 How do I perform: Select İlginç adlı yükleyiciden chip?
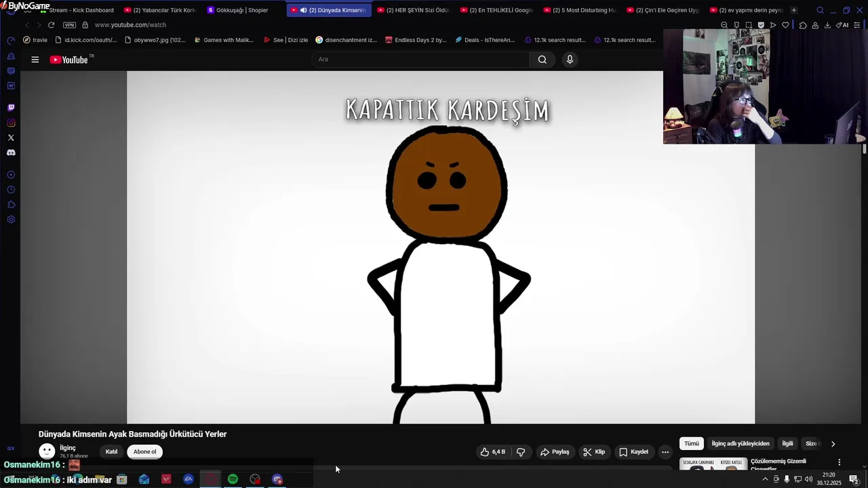tap(741, 443)
